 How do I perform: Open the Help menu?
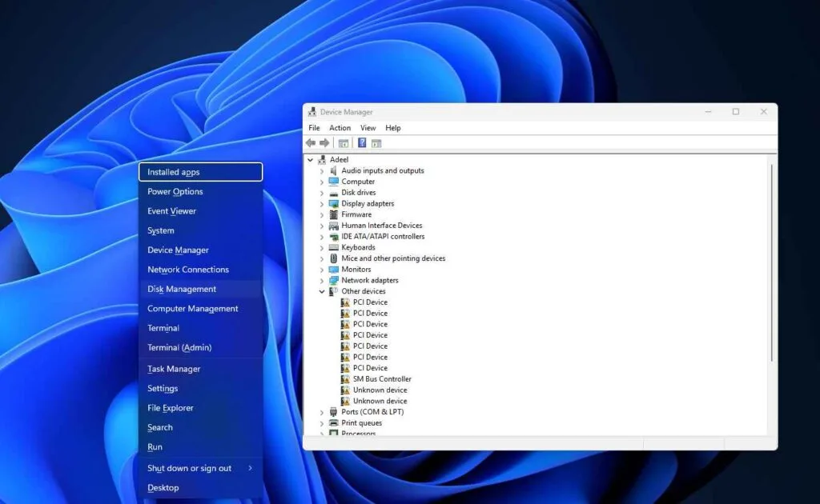392,128
